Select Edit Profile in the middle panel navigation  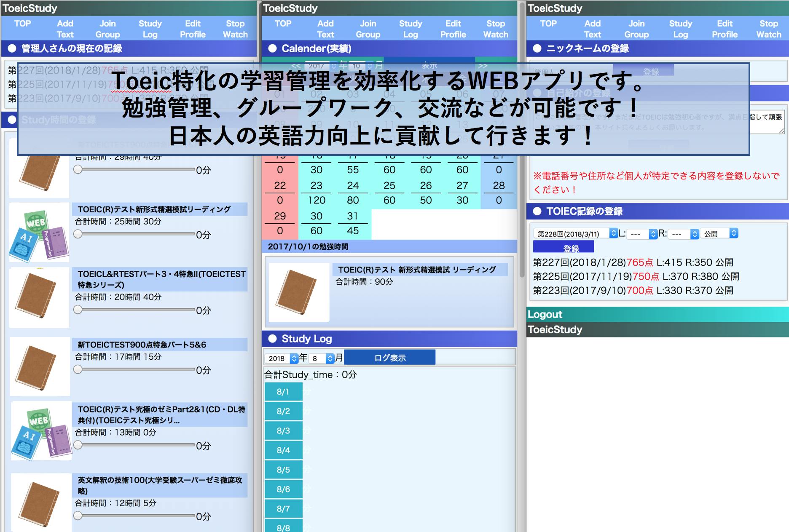(453, 29)
